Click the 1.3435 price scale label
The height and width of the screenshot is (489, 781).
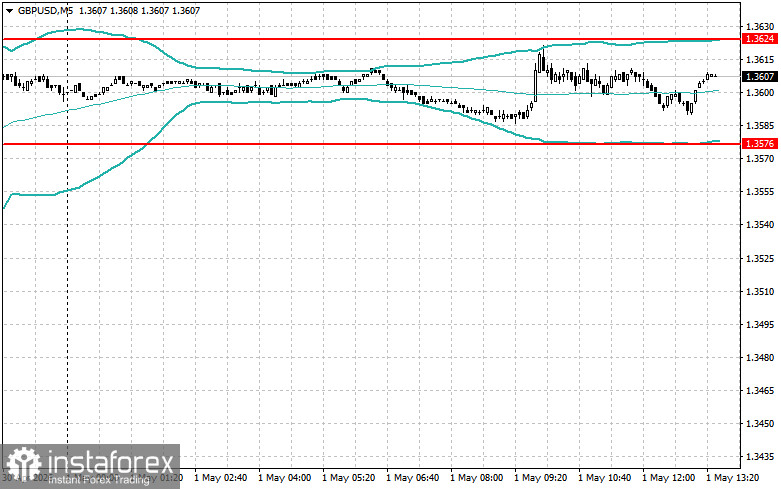click(x=760, y=457)
